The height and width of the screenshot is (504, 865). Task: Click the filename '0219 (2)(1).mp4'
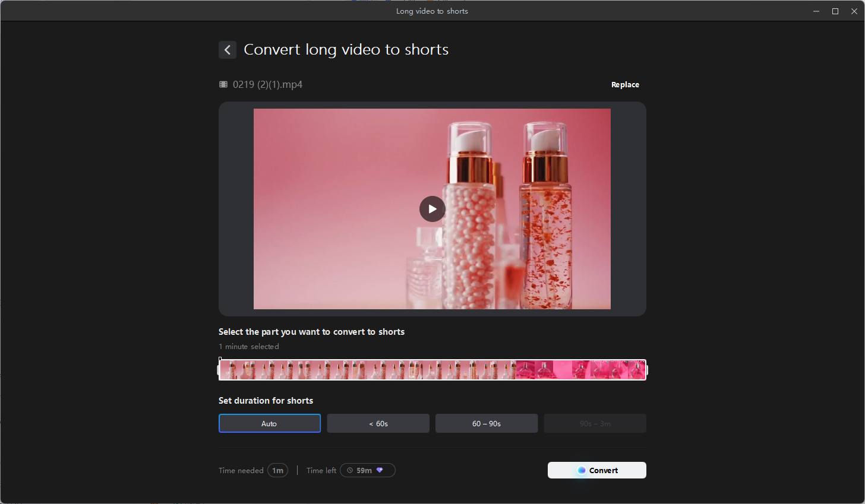(267, 84)
